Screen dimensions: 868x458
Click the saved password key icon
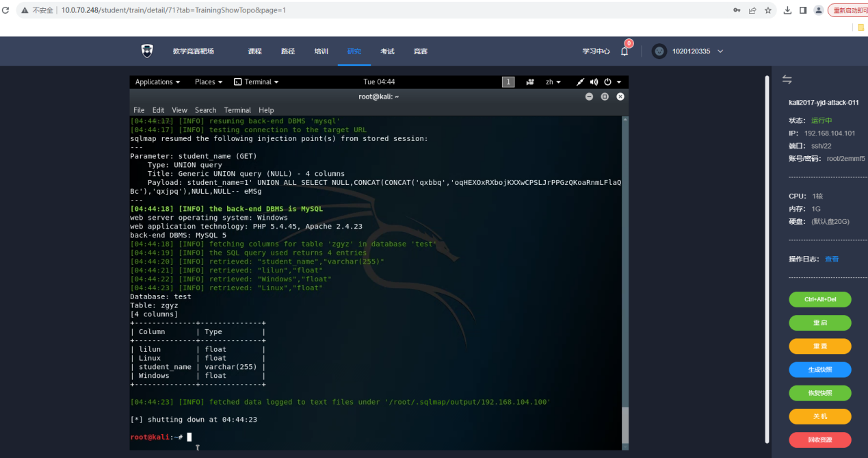pos(737,10)
